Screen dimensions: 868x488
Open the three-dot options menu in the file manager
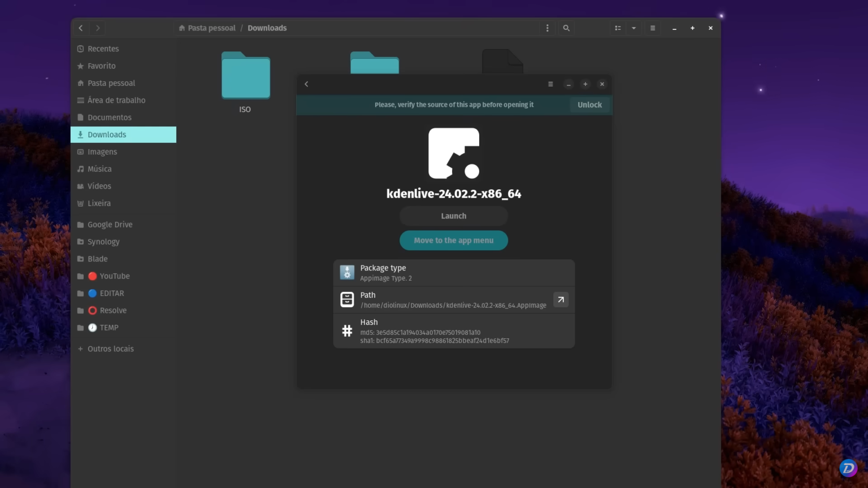(x=547, y=28)
